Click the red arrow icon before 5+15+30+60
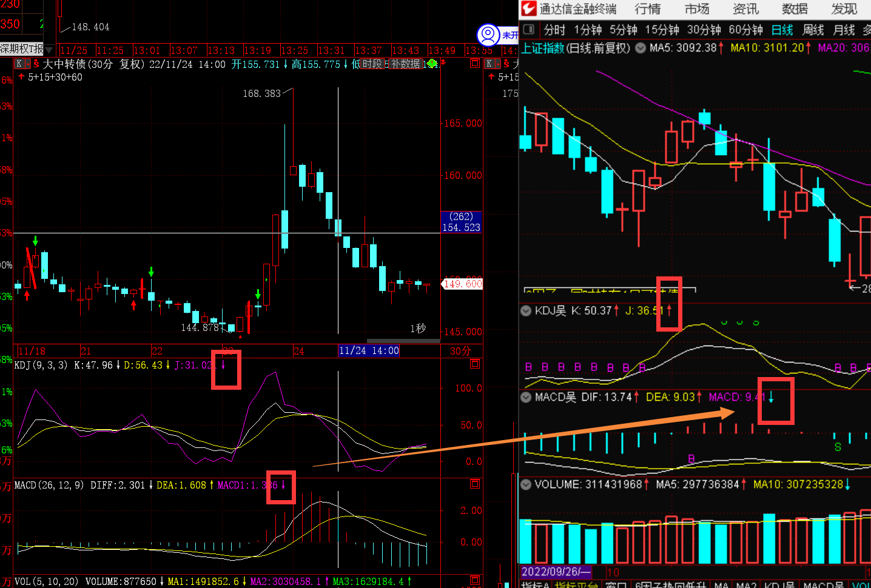The height and width of the screenshot is (588, 871). [x=21, y=77]
